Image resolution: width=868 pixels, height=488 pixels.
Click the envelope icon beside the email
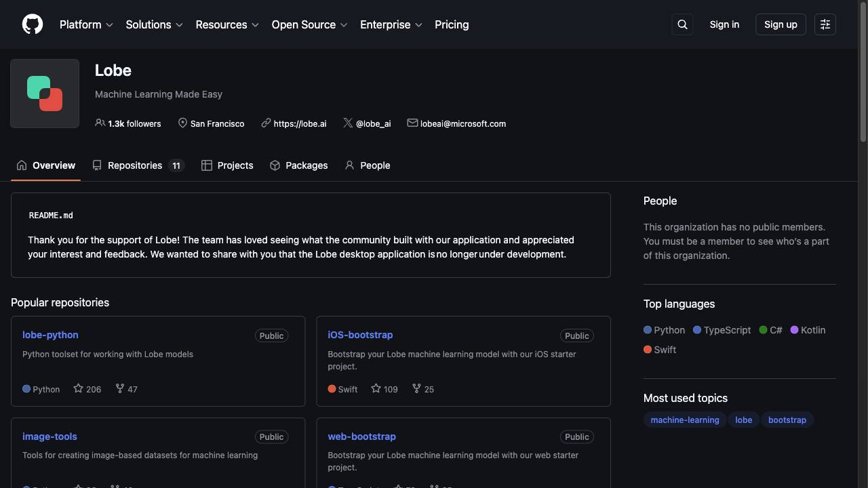[412, 123]
